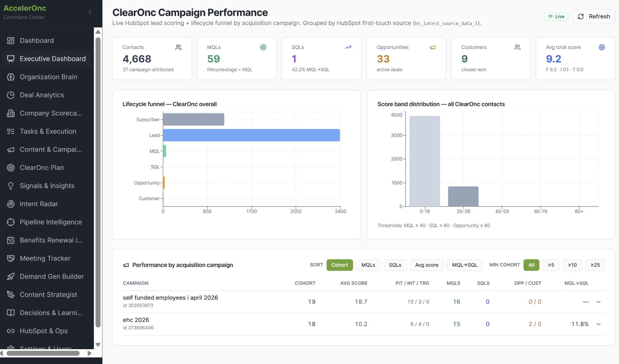Image resolution: width=619 pixels, height=364 pixels.
Task: Sort campaigns by Cohort
Action: coord(339,265)
